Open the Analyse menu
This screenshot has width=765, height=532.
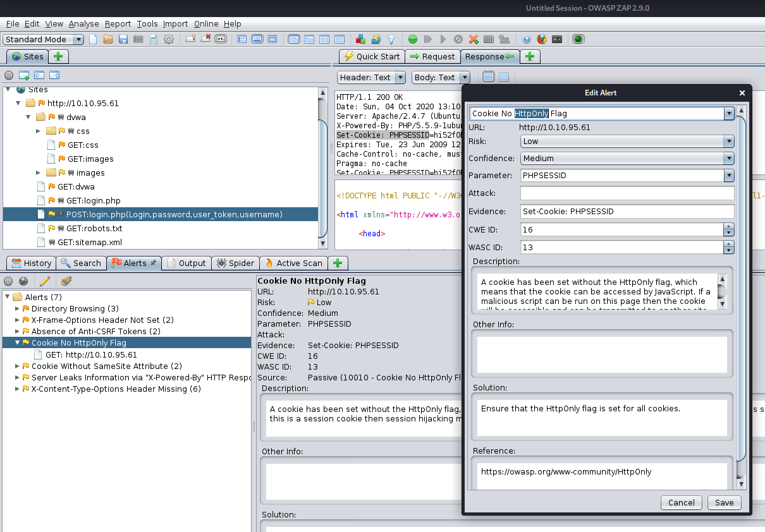pos(83,23)
